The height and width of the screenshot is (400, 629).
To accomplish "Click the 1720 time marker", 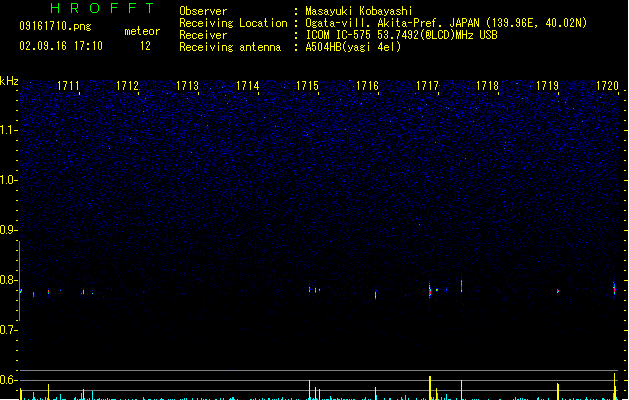I will [x=608, y=86].
